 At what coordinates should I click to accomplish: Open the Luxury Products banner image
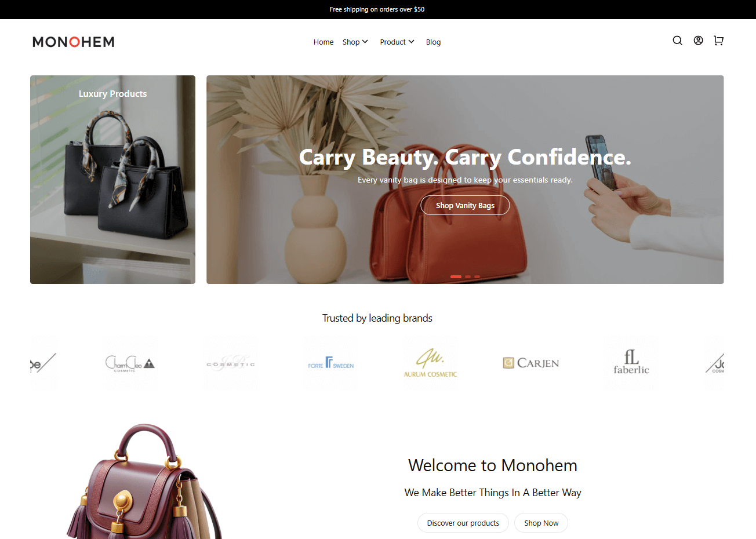pyautogui.click(x=112, y=180)
